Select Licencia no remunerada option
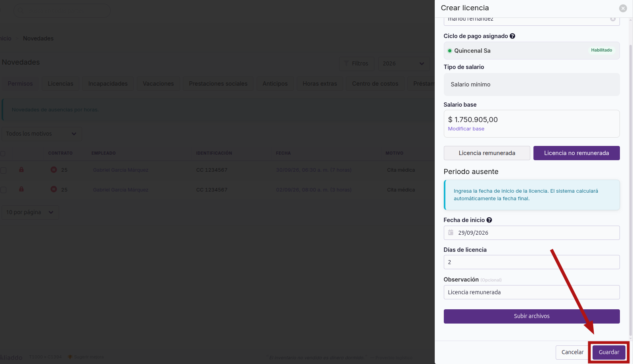 click(x=576, y=153)
